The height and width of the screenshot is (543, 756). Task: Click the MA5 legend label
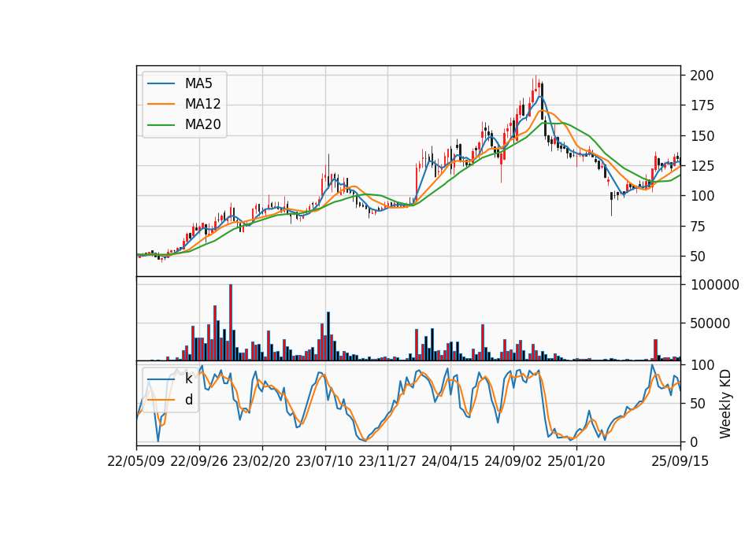coord(198,83)
